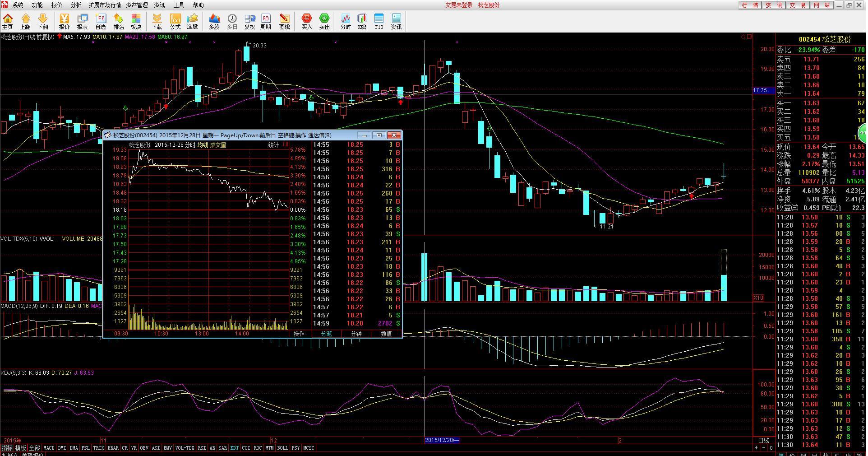
Task: Click the 2015/12/28 date marker on timeline
Action: pos(442,440)
